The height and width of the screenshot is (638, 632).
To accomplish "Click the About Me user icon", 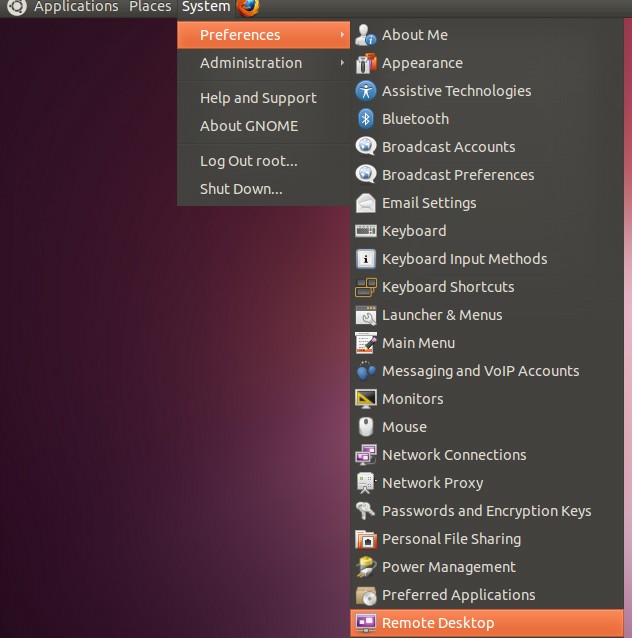I will tap(365, 35).
